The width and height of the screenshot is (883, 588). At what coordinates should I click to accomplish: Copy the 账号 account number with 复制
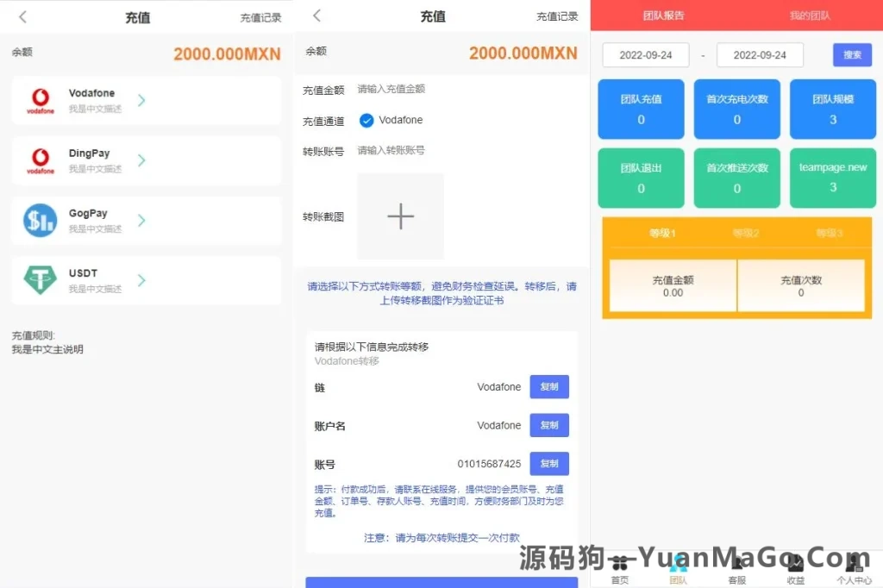(x=549, y=463)
